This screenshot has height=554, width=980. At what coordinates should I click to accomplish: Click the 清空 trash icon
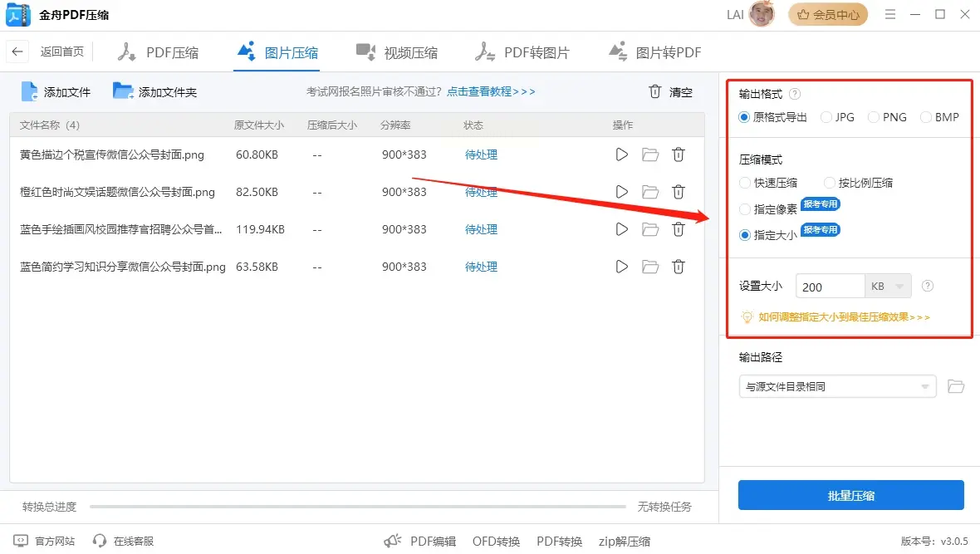tap(654, 92)
